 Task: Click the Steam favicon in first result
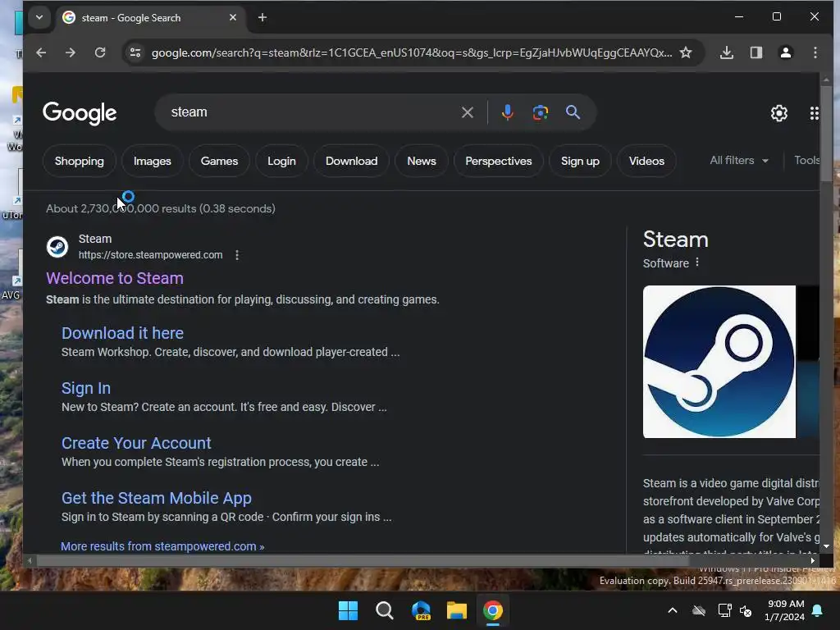[57, 247]
